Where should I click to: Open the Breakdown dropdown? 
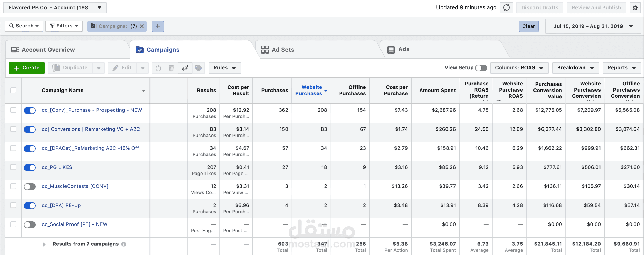point(576,68)
